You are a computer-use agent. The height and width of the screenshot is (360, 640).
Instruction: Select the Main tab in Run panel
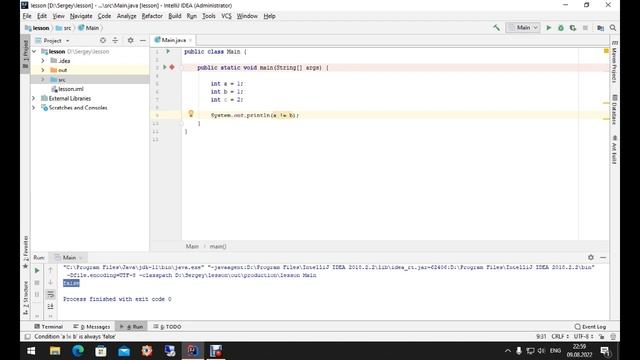coord(68,258)
